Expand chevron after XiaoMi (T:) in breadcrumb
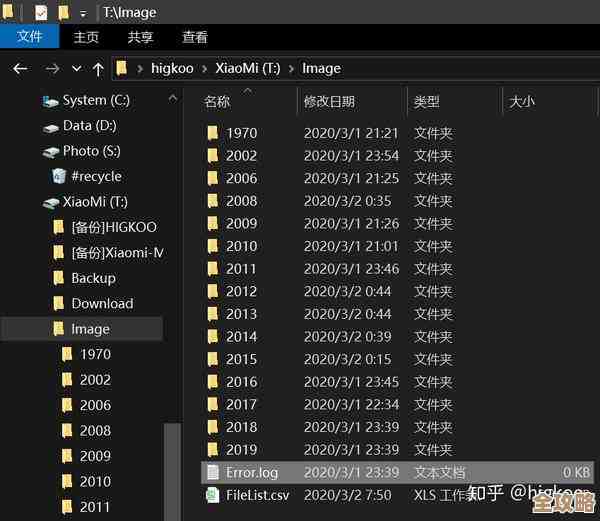The image size is (600, 521). point(291,69)
